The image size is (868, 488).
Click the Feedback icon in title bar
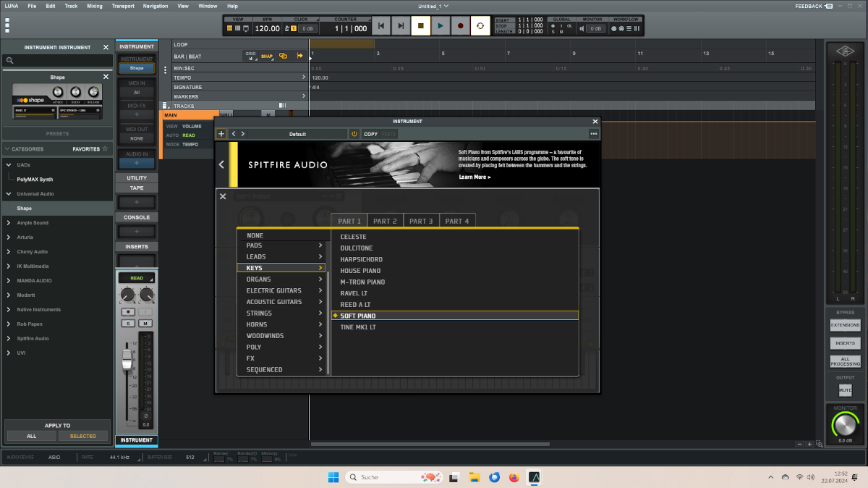[x=828, y=6]
